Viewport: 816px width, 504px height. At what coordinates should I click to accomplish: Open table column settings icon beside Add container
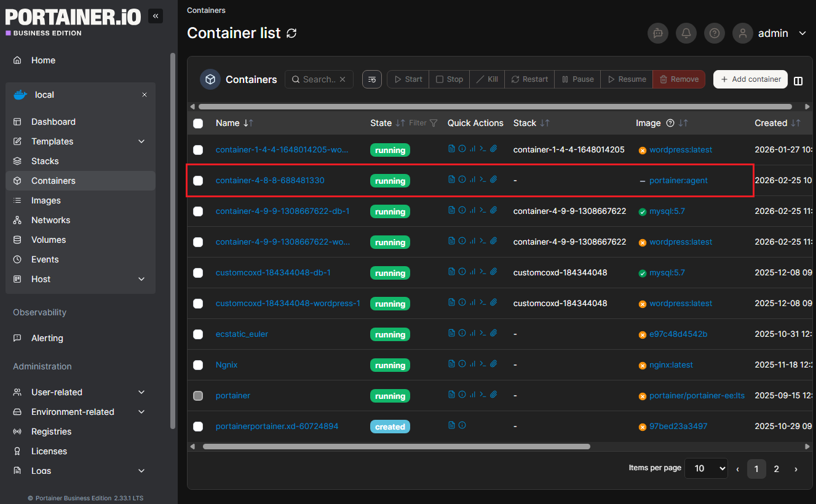(798, 81)
